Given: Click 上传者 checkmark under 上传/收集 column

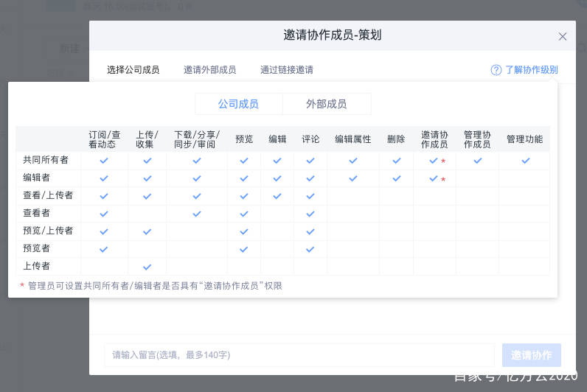Looking at the screenshot, I should pyautogui.click(x=147, y=266).
